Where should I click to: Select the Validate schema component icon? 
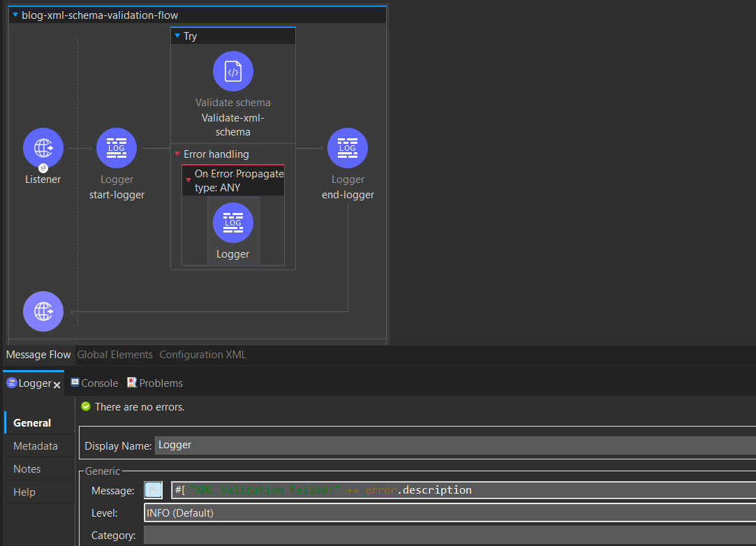click(x=233, y=71)
